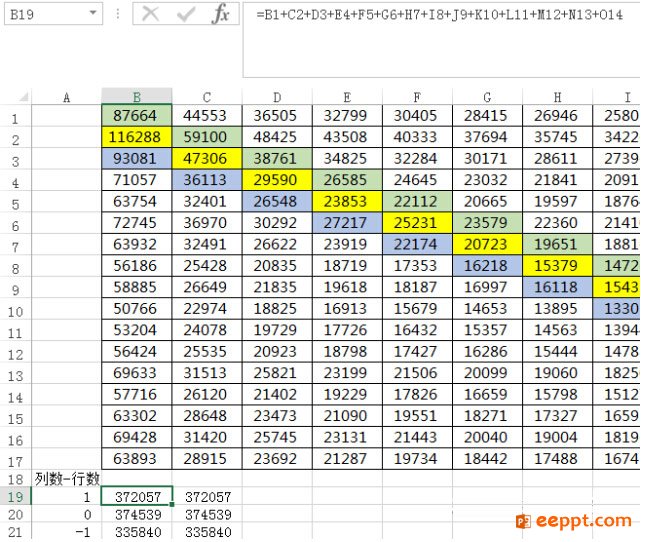Click green cell 23579
This screenshot has height=542, width=647.
pyautogui.click(x=487, y=223)
